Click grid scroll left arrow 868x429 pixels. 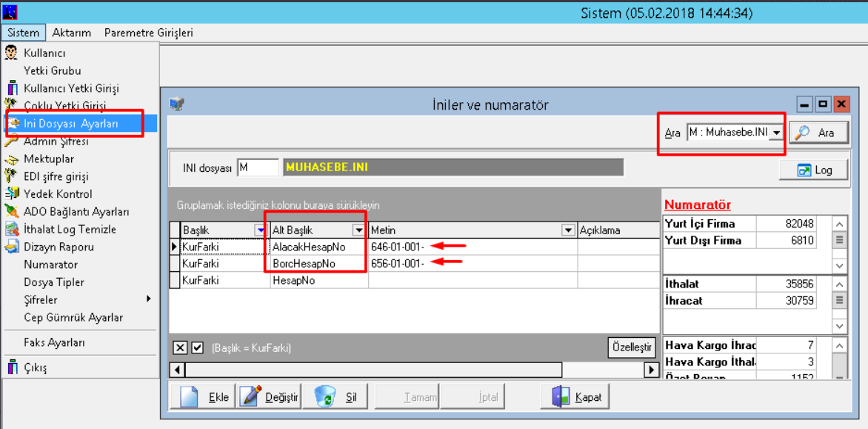[x=177, y=369]
